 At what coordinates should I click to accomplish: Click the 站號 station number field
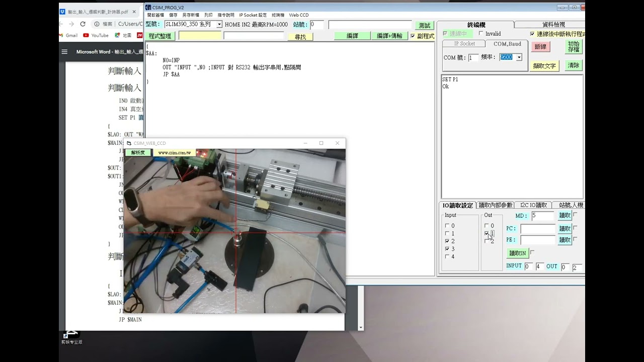point(317,24)
